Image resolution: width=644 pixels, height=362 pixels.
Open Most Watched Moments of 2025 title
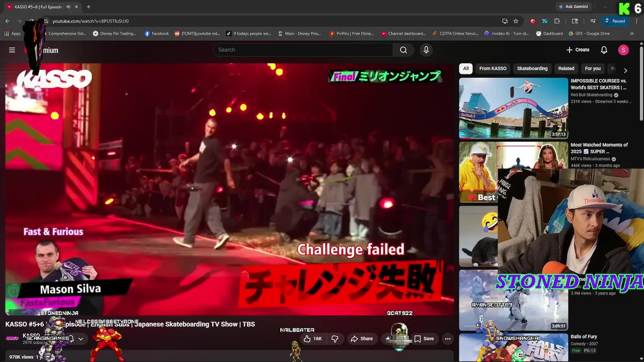(x=599, y=148)
